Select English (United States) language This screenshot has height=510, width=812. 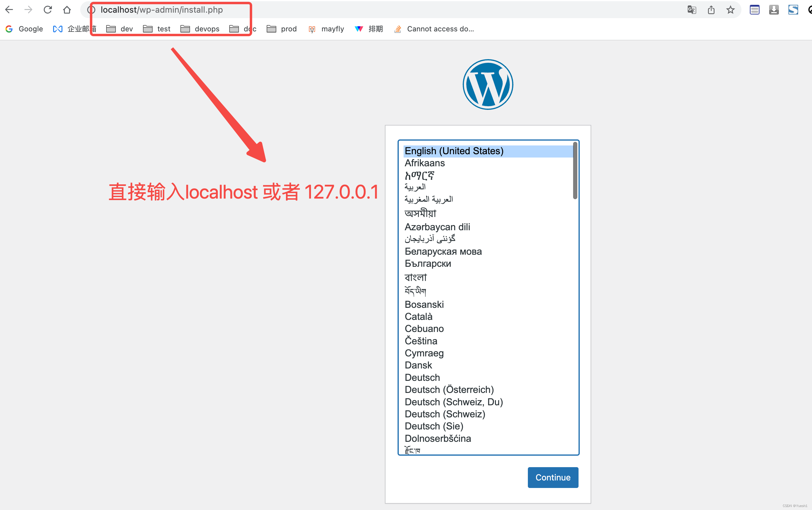488,151
